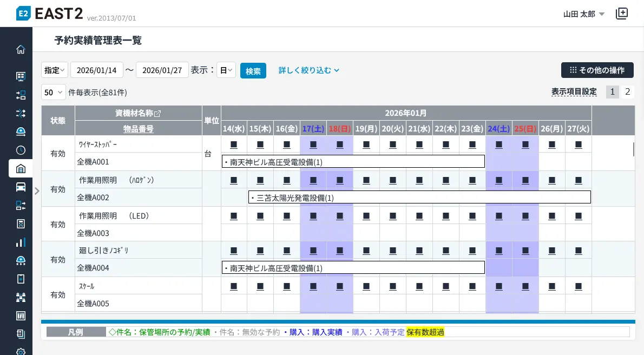The width and height of the screenshot is (644, 355).
Task: Open the bar chart icon in sidebar
Action: point(21,242)
